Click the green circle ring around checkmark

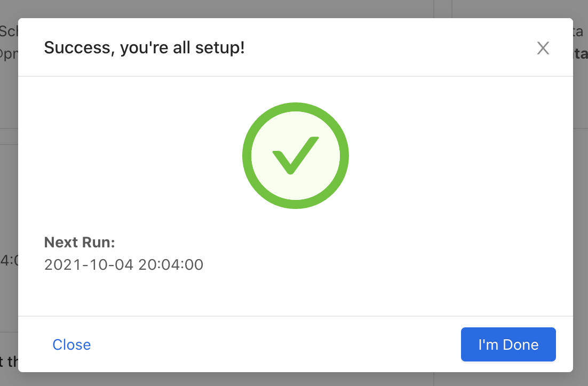(x=247, y=155)
